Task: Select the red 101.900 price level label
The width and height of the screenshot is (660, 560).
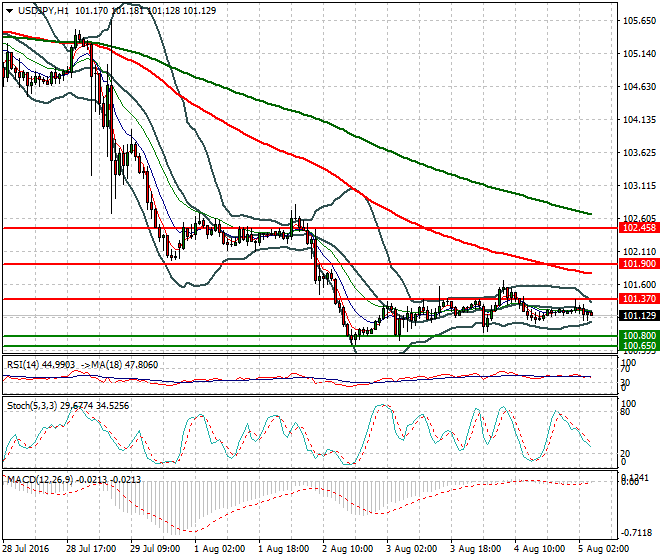Action: click(x=639, y=264)
